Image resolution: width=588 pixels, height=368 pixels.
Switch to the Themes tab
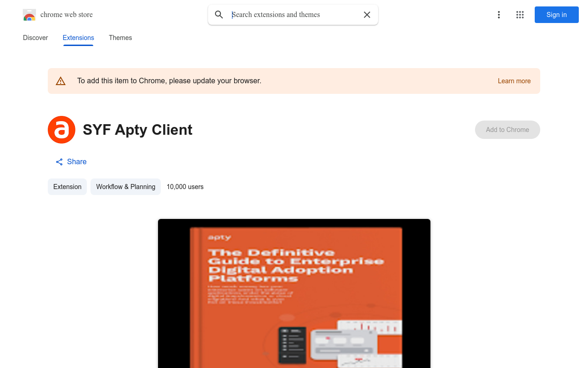tap(120, 38)
